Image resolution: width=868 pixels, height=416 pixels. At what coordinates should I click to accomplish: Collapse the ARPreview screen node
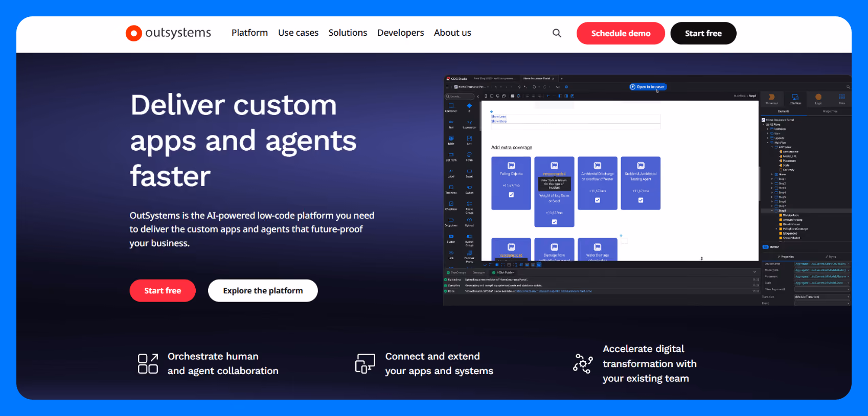tap(772, 147)
